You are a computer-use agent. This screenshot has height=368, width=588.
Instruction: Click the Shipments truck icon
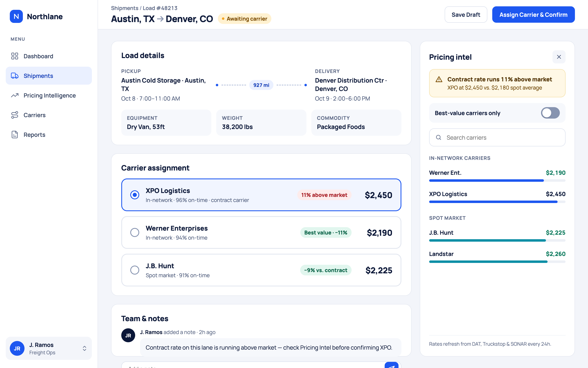coord(14,76)
